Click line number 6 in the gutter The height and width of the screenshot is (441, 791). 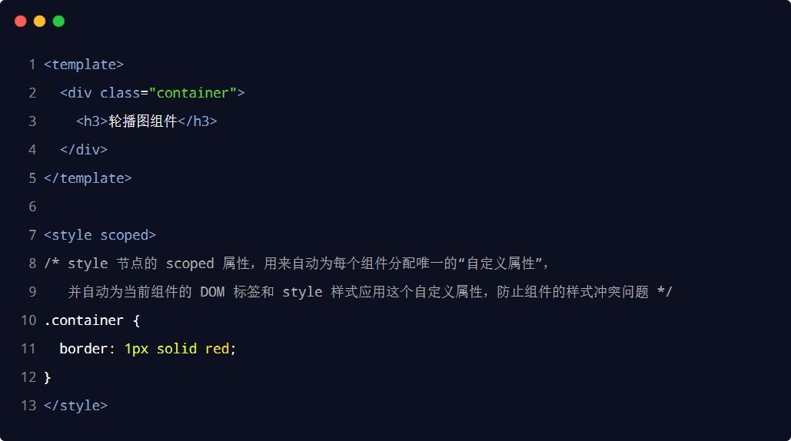pyautogui.click(x=32, y=207)
